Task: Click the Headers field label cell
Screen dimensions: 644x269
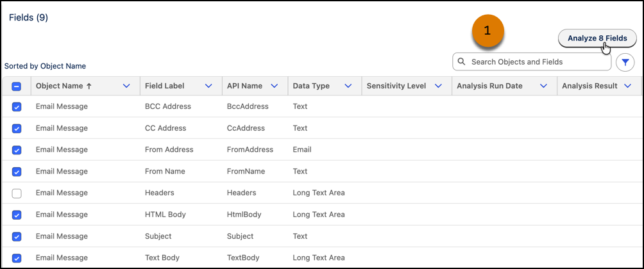Action: 159,193
